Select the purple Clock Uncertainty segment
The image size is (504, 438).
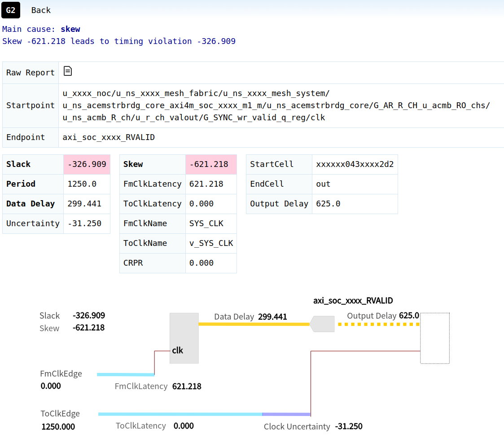[x=286, y=414]
